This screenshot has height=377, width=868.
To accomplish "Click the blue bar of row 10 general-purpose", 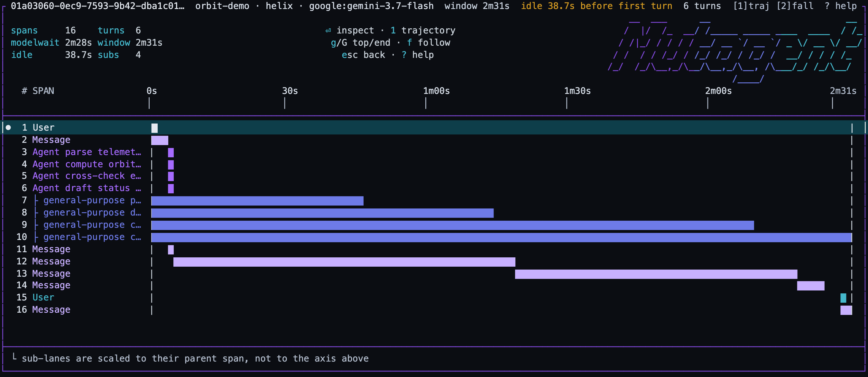I will (x=501, y=237).
